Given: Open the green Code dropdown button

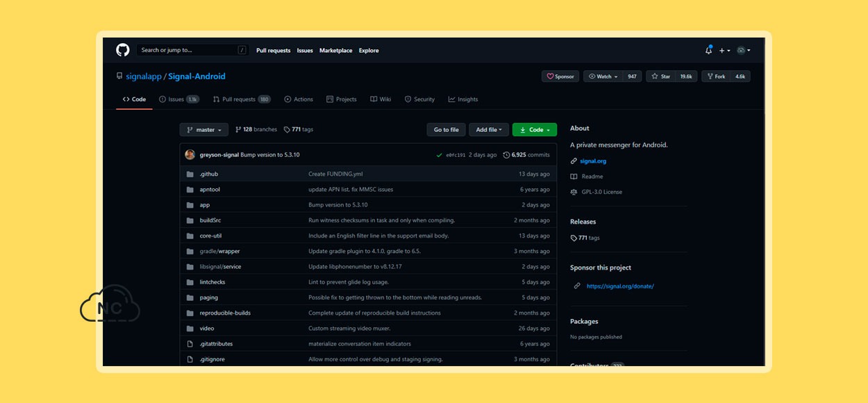Looking at the screenshot, I should coord(535,130).
